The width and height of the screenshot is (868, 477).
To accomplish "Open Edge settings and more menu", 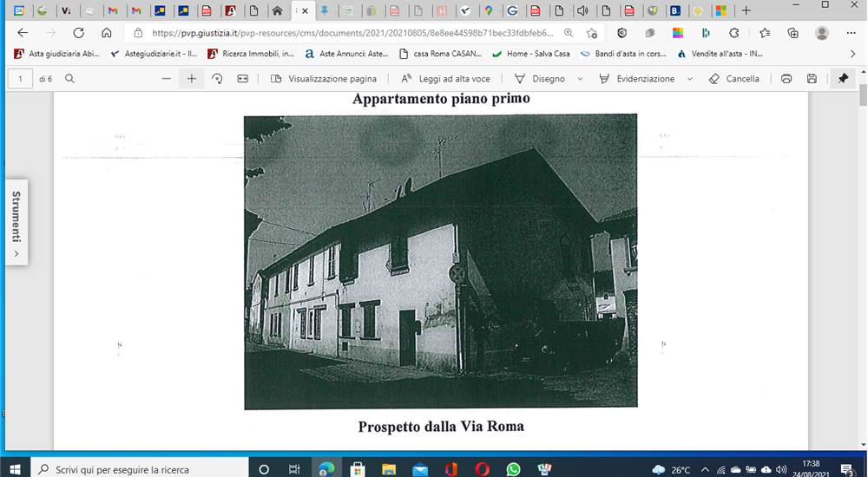I will point(851,33).
